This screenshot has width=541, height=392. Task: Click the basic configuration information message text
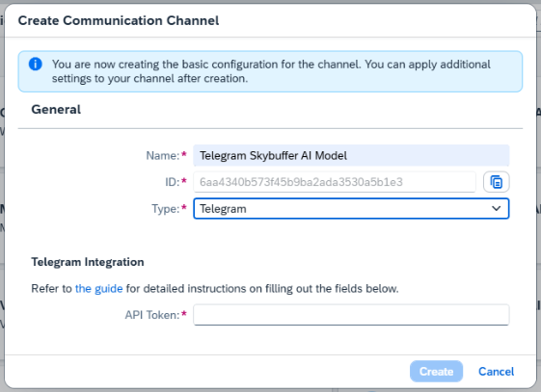click(271, 71)
